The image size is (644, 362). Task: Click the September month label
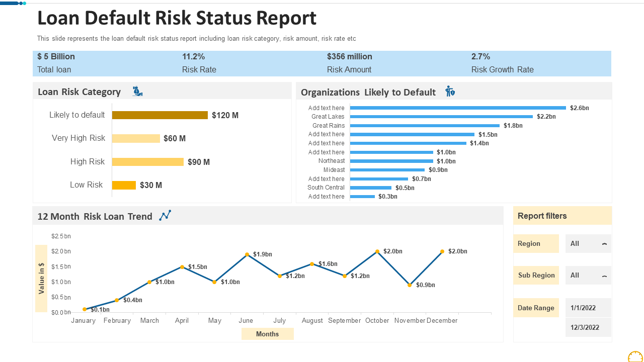click(345, 321)
